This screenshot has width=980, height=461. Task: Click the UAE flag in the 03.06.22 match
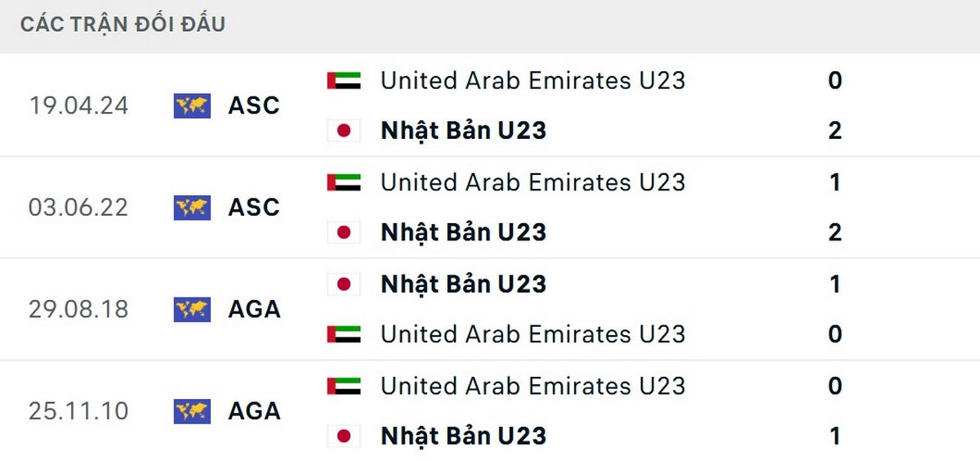[344, 182]
